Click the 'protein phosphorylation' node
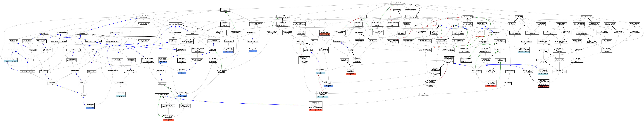 tap(543, 60)
